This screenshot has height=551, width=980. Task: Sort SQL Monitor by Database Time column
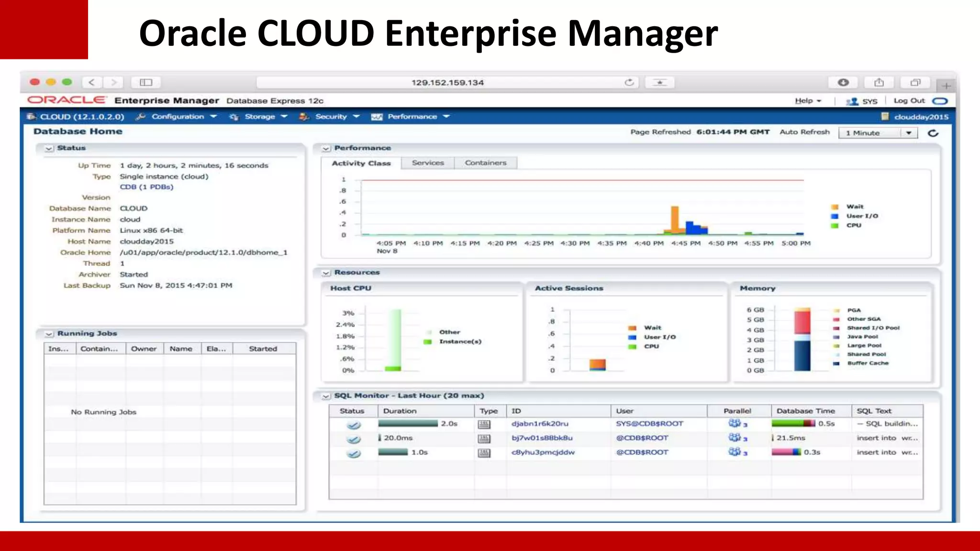[811, 411]
